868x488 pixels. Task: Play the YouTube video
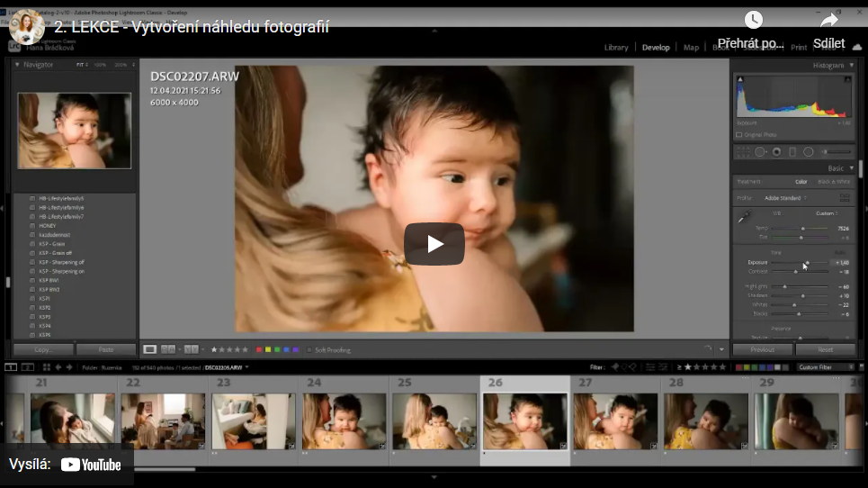(x=434, y=244)
